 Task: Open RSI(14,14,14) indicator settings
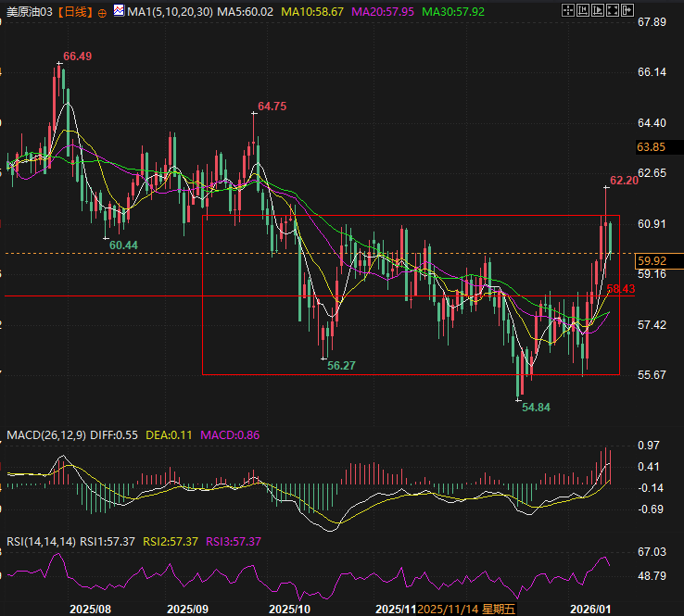point(41,542)
